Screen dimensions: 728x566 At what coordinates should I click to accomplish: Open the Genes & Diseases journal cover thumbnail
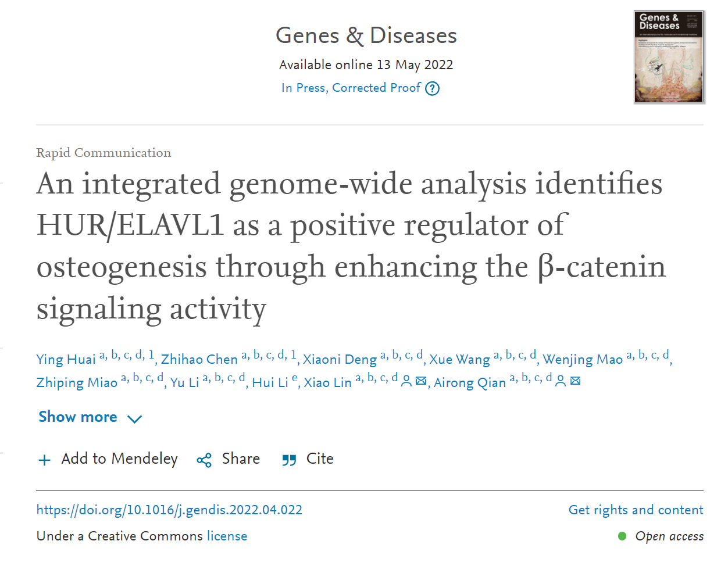pyautogui.click(x=669, y=57)
